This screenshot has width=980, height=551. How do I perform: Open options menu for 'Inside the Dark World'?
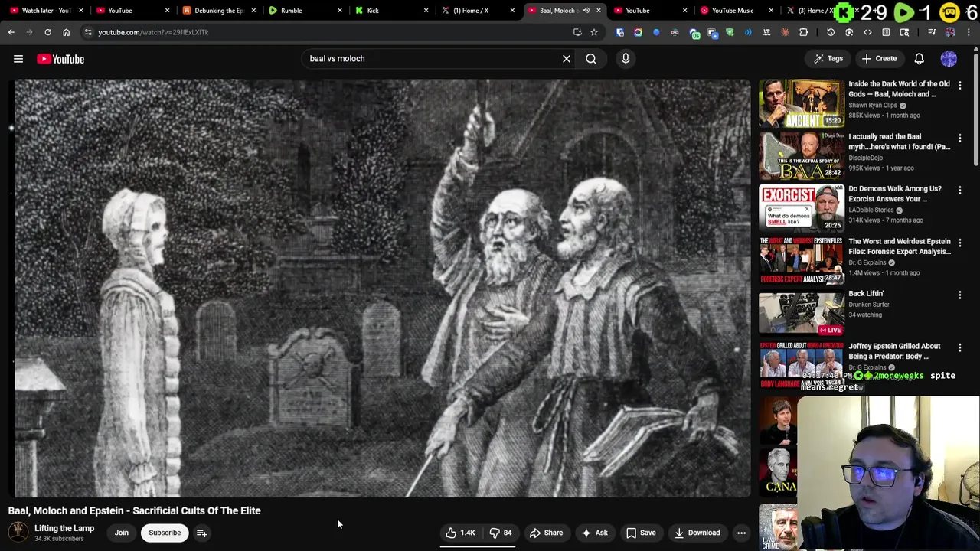pyautogui.click(x=959, y=86)
